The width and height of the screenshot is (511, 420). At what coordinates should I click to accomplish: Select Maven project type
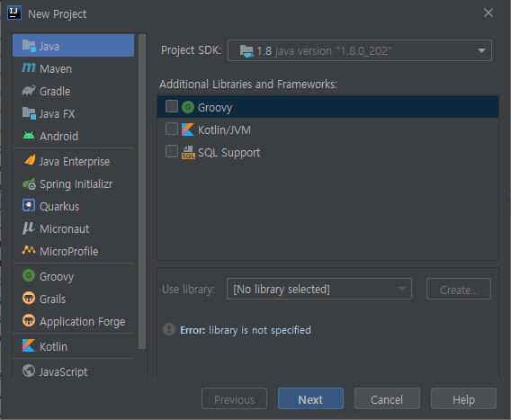click(74, 68)
